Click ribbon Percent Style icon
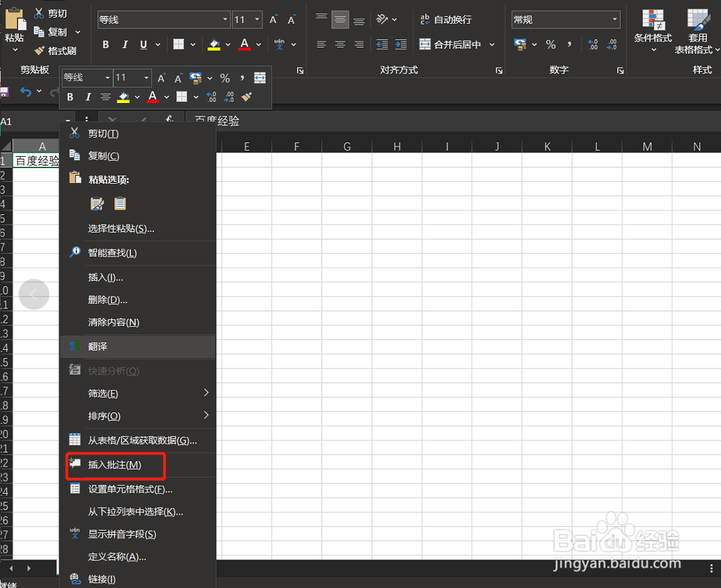 [551, 45]
